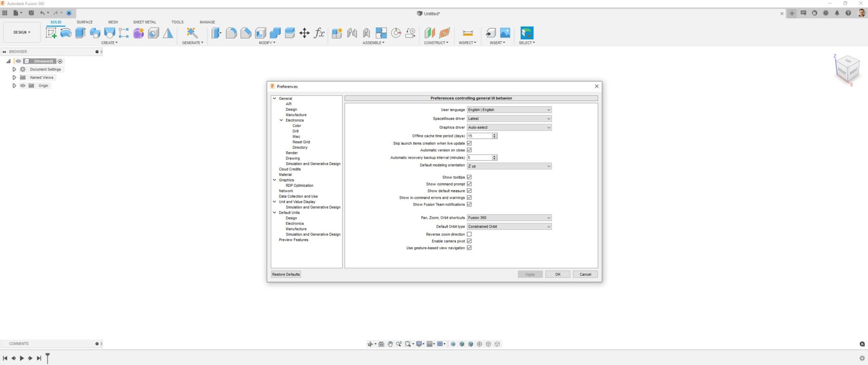Screen dimensions: 868x365
Task: Select the Fillet tool icon
Action: pos(231,33)
